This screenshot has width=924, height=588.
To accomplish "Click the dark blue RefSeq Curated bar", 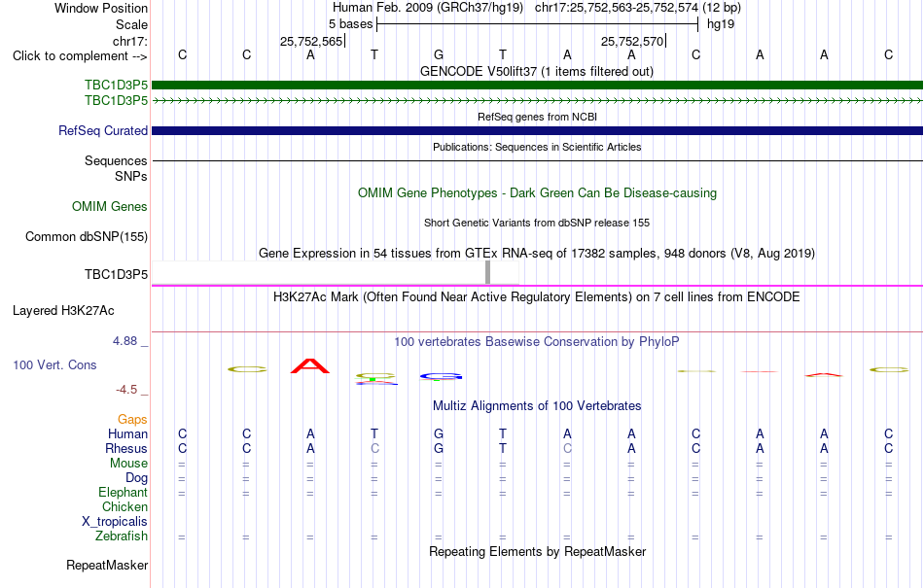I will tap(537, 130).
